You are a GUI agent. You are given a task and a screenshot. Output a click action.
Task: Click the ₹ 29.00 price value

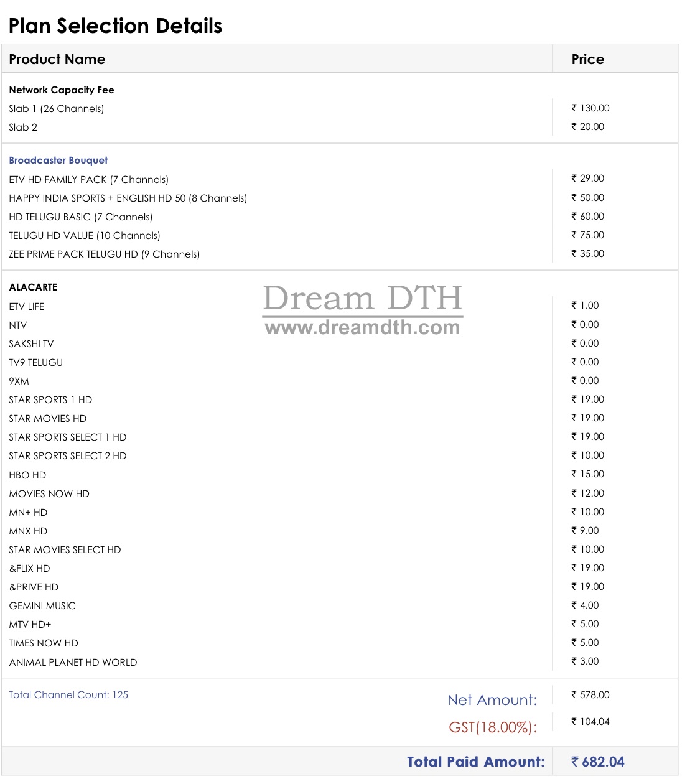[588, 178]
